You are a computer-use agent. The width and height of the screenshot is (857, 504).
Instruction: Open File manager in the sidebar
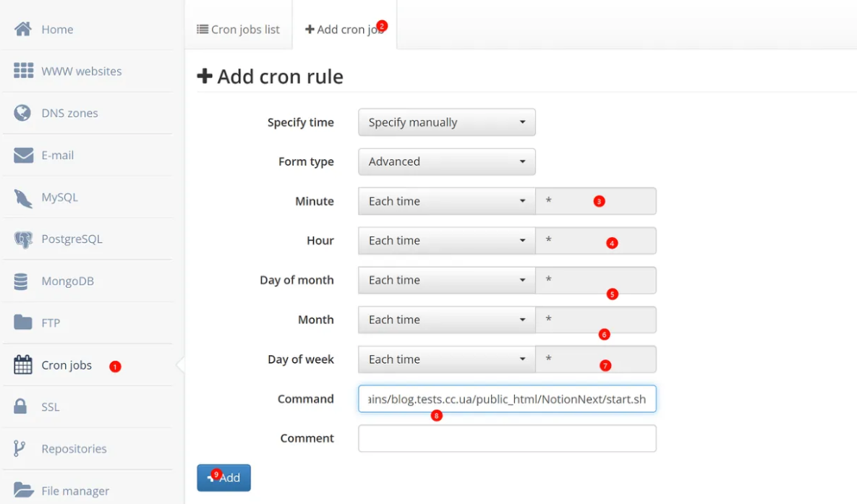[x=75, y=490]
